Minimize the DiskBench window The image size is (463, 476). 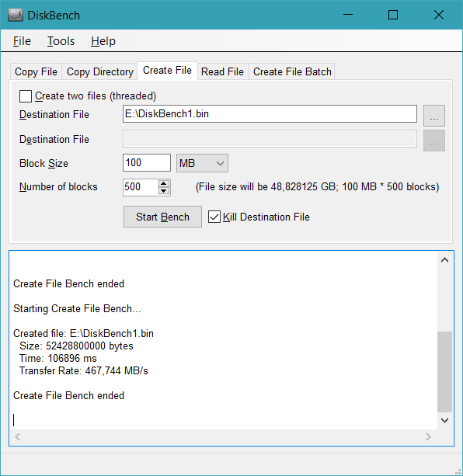348,15
